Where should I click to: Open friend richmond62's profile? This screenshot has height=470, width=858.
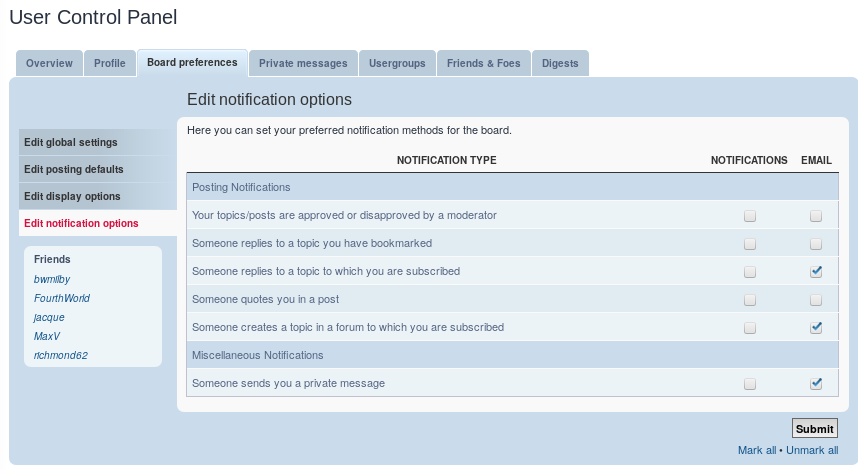[61, 355]
